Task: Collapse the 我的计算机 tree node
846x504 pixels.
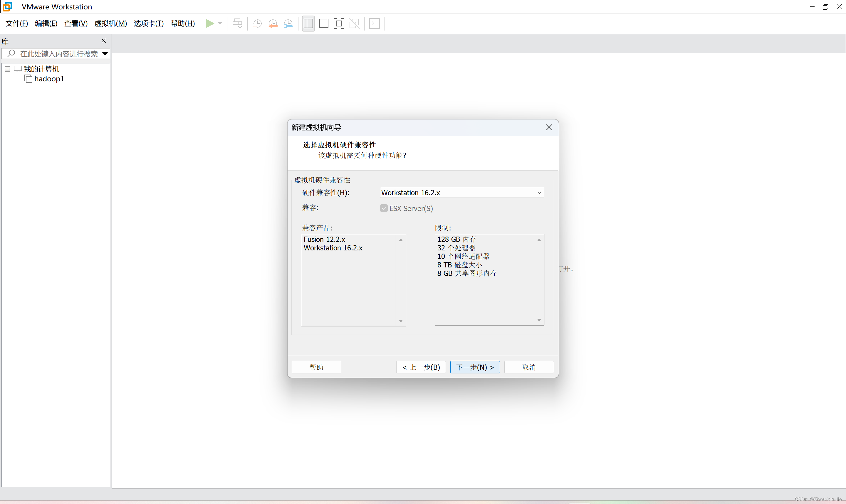Action: [7, 69]
